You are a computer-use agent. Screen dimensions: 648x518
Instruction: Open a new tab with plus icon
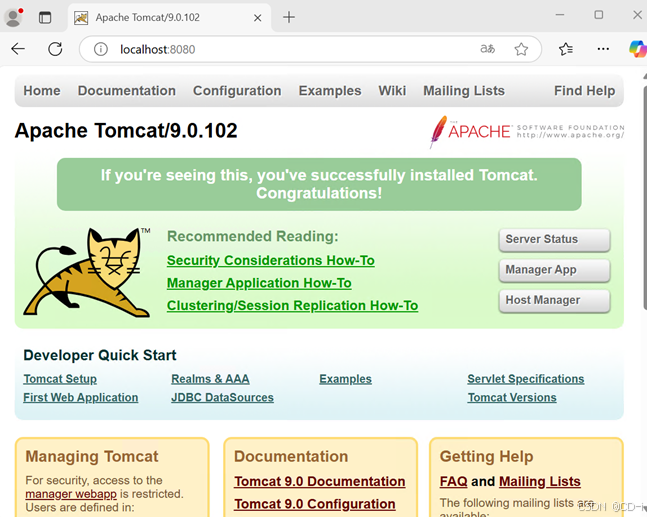pos(289,17)
